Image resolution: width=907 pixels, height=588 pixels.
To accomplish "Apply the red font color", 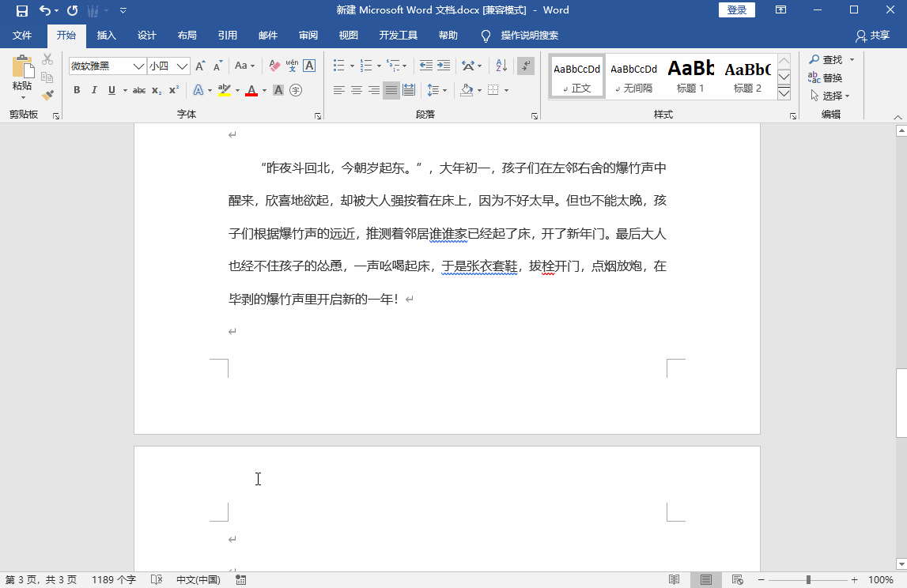I will point(251,90).
